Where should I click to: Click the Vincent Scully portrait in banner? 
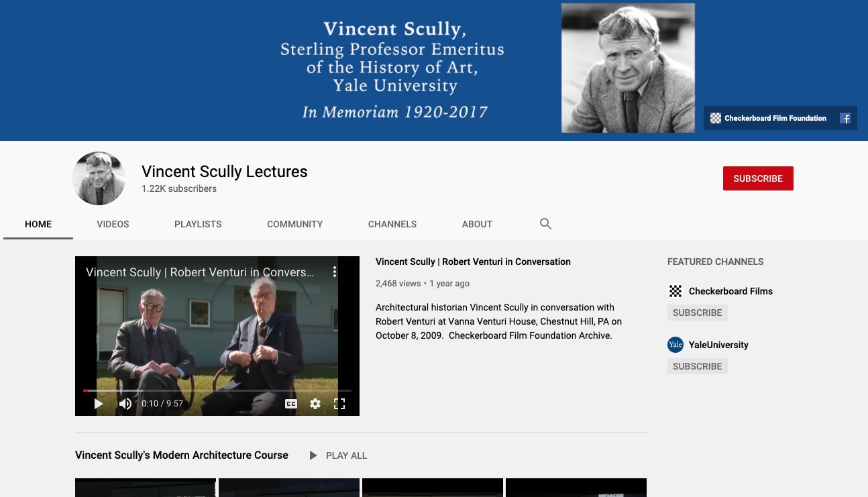pyautogui.click(x=628, y=68)
